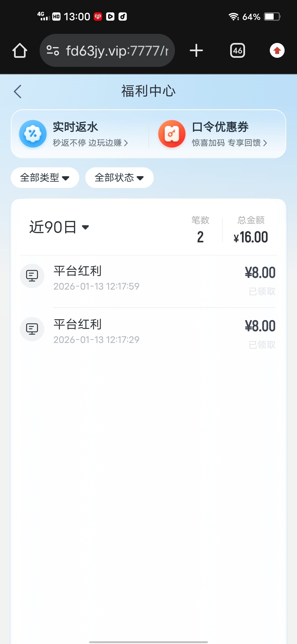
Task: Expand the 全部状态 filter dropdown
Action: coord(119,178)
